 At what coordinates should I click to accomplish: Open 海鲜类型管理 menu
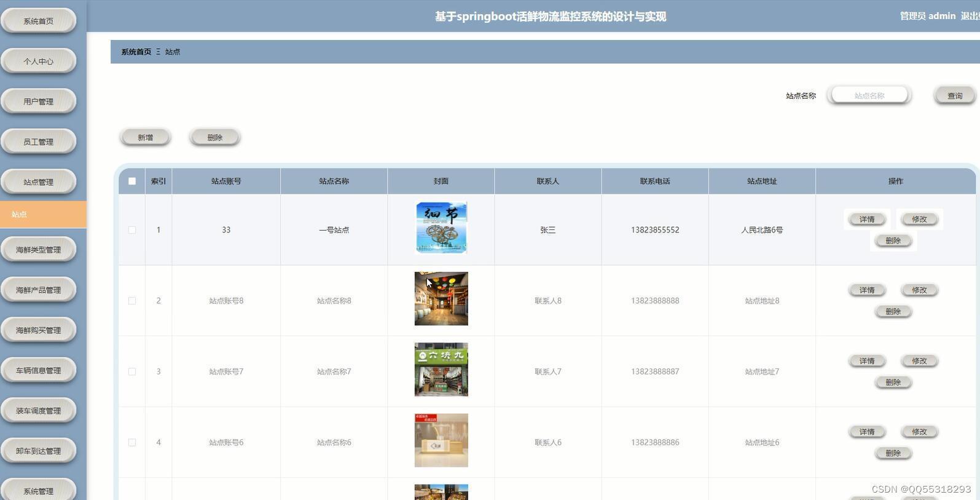click(38, 250)
